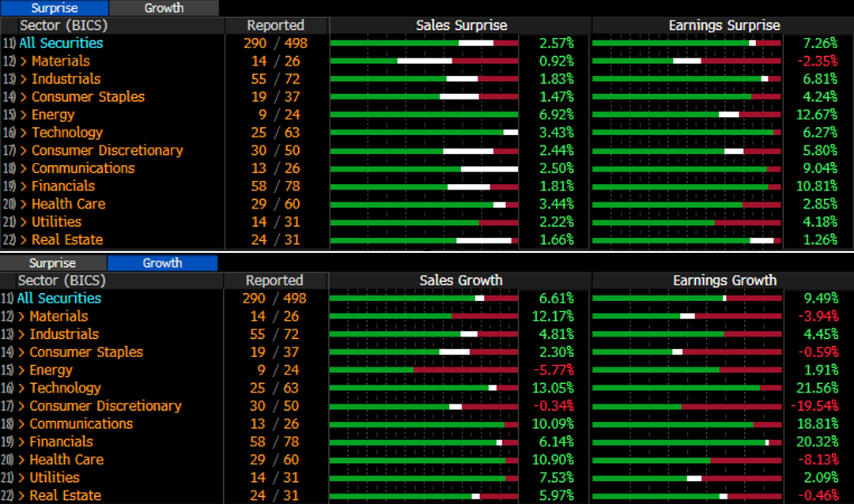This screenshot has width=854, height=504.
Task: Expand Real Estate chevron in Surprise panel
Action: [24, 241]
